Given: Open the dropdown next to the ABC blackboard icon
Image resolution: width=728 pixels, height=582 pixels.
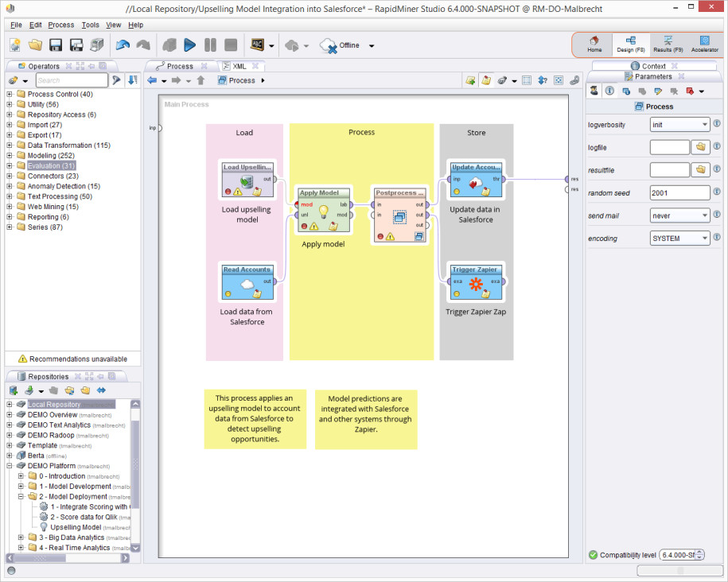Looking at the screenshot, I should [x=271, y=46].
